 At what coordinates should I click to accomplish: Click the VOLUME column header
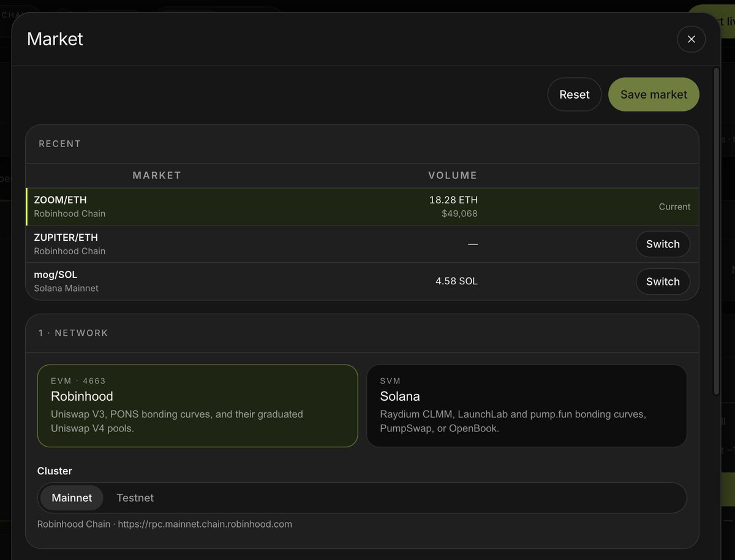453,175
